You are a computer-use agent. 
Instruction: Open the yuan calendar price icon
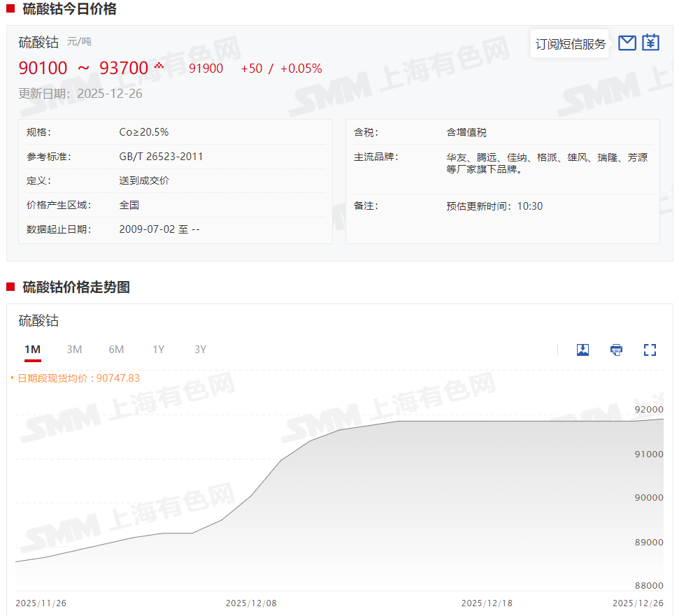coord(651,43)
